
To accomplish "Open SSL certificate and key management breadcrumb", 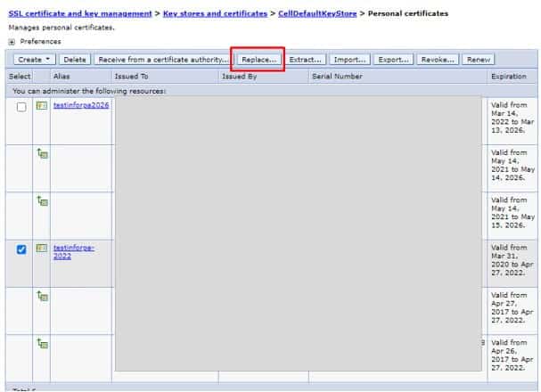I will 80,13.
